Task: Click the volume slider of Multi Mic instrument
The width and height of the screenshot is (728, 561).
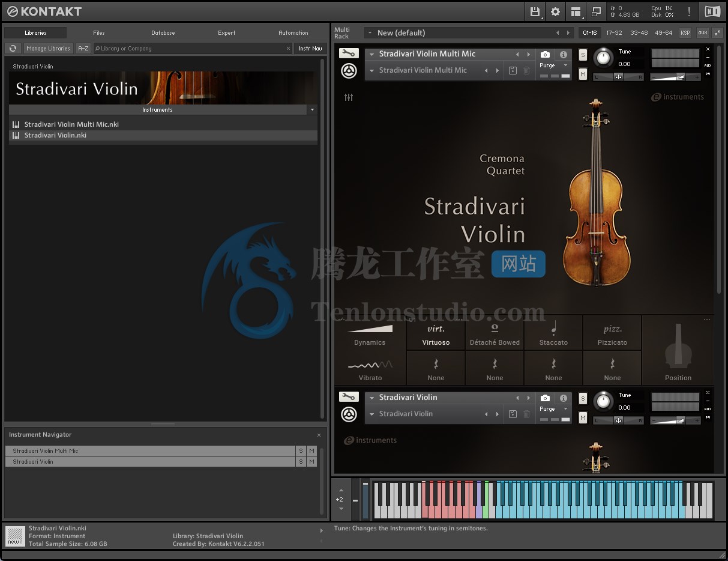Action: (x=676, y=76)
